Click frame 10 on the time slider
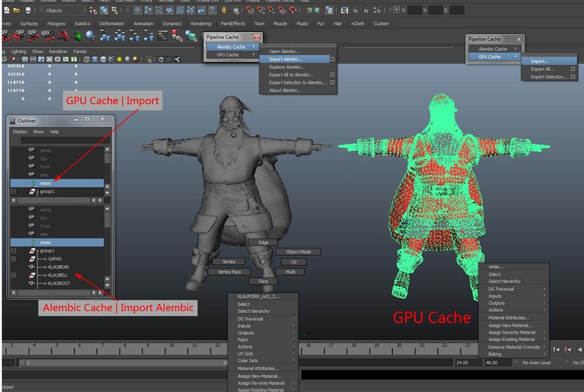This screenshot has height=392, width=584. [171, 348]
